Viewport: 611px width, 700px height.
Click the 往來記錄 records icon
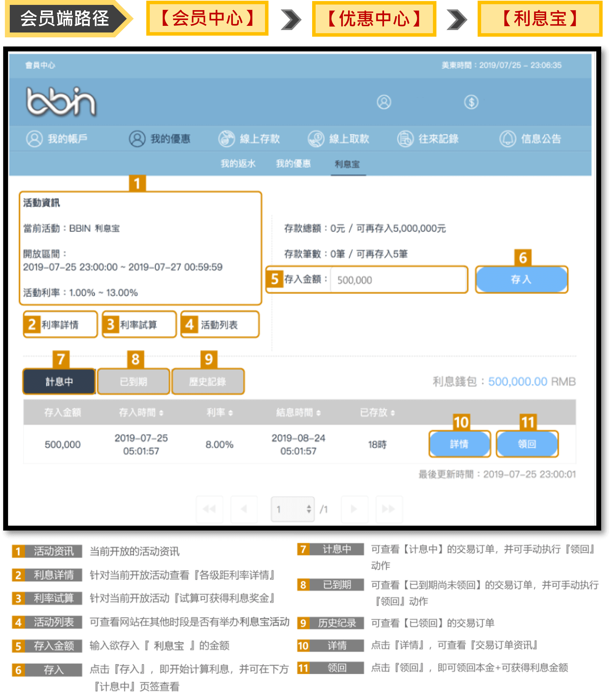[x=405, y=139]
